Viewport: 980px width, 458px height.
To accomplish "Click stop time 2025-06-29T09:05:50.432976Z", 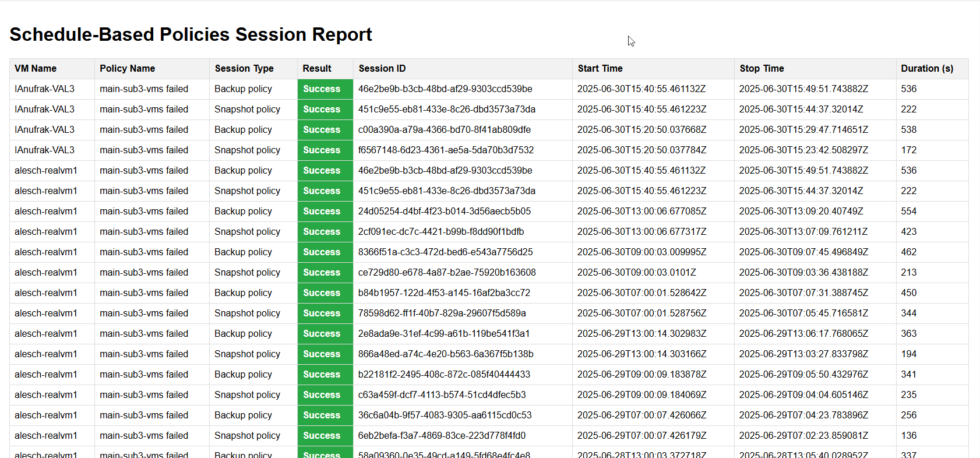I will (x=803, y=374).
